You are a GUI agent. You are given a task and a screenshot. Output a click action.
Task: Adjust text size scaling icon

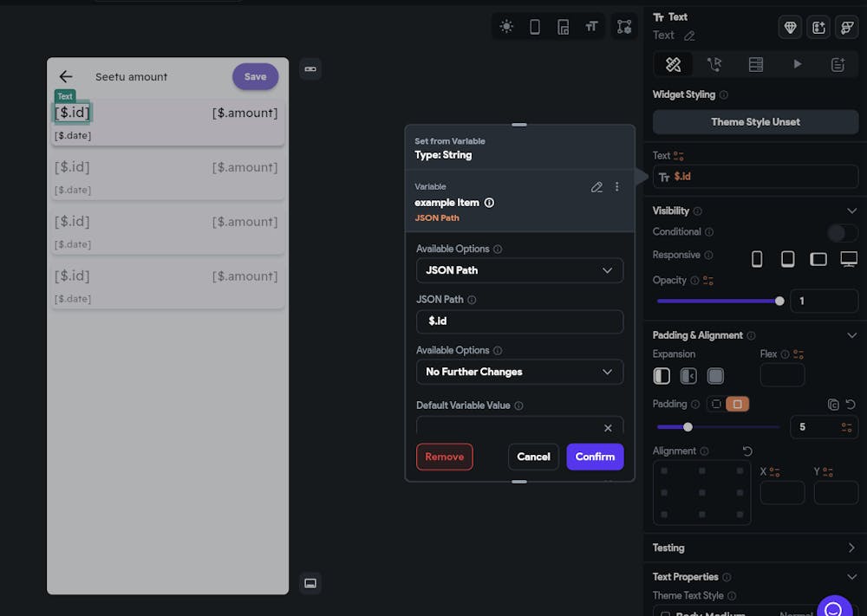coord(591,27)
